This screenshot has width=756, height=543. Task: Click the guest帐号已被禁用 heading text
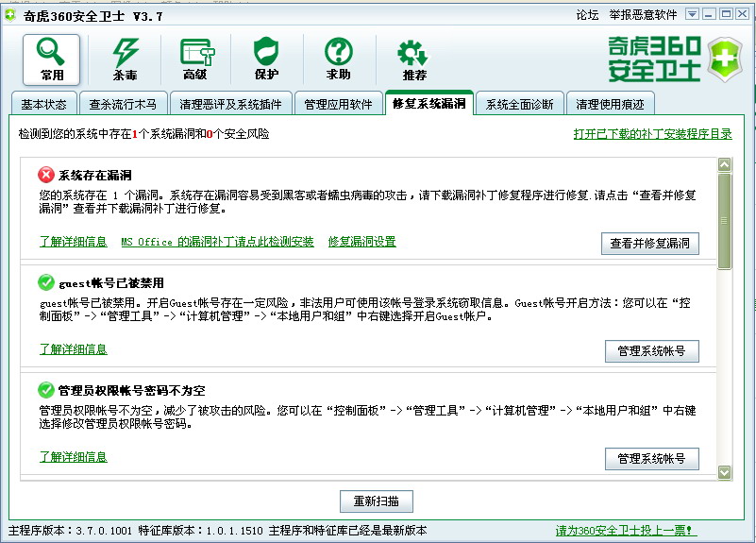111,283
